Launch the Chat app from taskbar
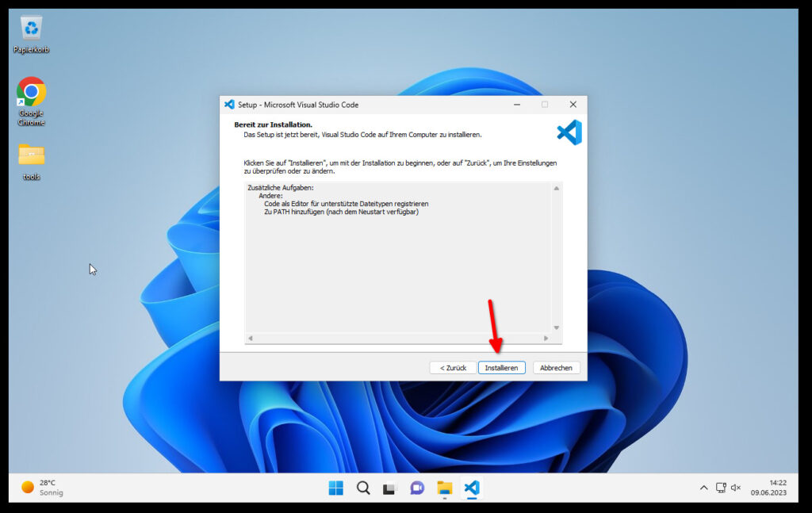The width and height of the screenshot is (812, 513). (417, 488)
